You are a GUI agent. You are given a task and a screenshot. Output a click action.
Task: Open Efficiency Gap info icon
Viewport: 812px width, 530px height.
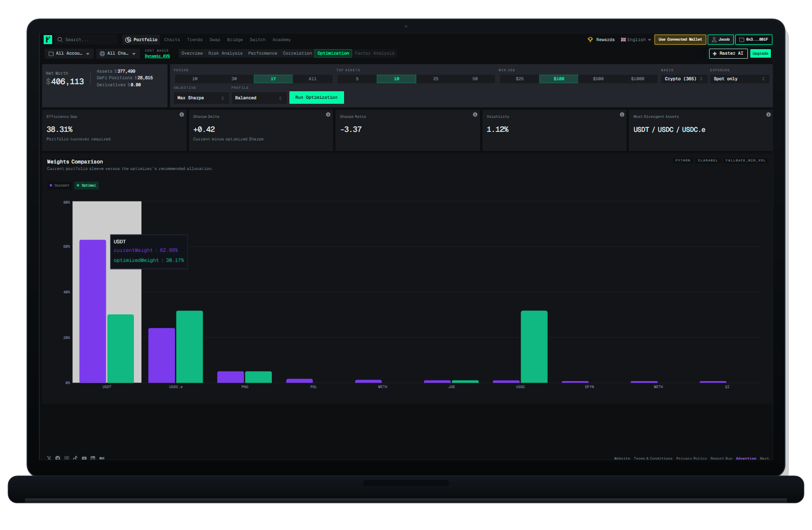tap(182, 115)
